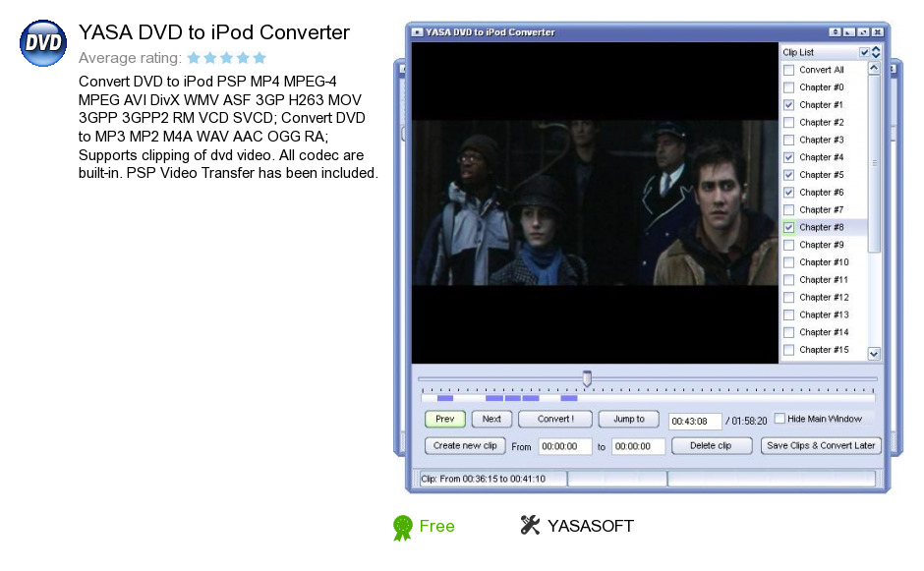Click the green Free ribbon icon
This screenshot has height=571, width=924.
[403, 528]
